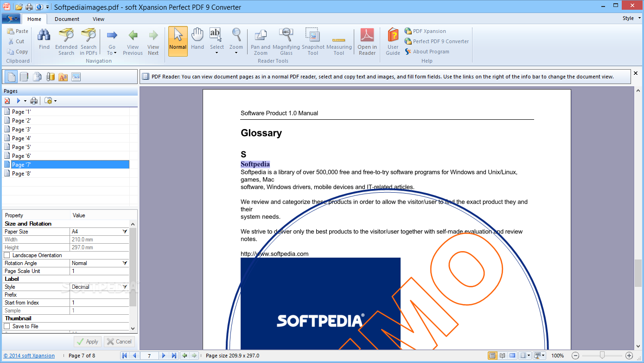
Task: Switch to the View ribbon tab
Action: pos(98,19)
